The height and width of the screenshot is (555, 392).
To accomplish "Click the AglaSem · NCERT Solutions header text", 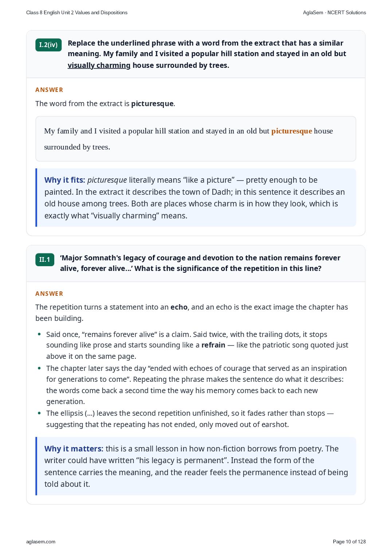I will click(334, 12).
